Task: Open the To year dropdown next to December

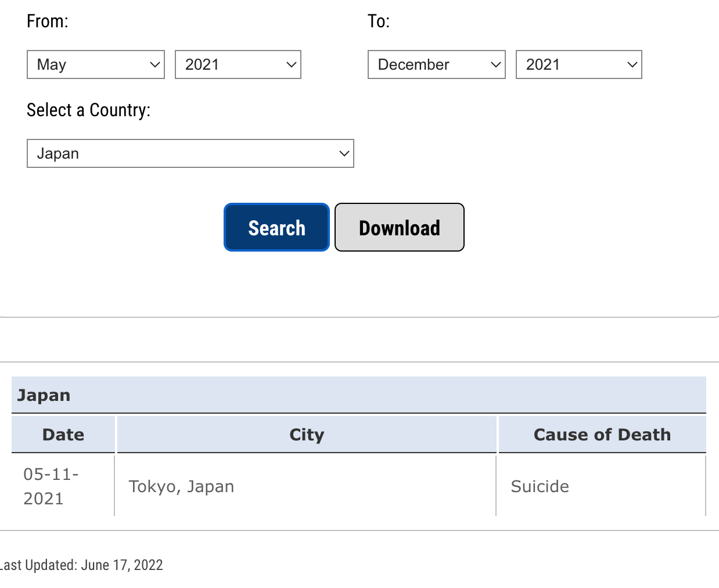Action: [x=579, y=64]
